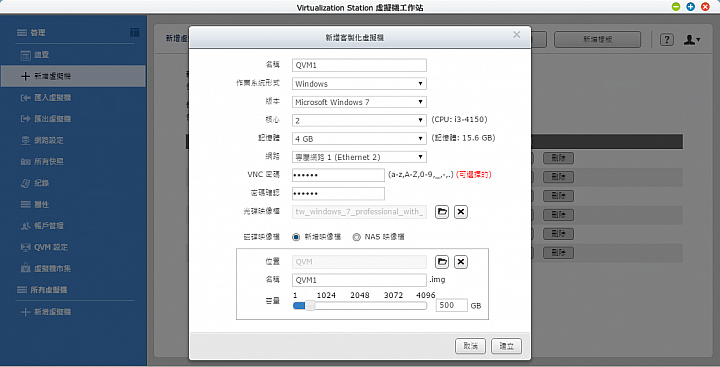Toggle the sidebar layout icon beside 管理
This screenshot has width=720, height=367.
(x=135, y=32)
